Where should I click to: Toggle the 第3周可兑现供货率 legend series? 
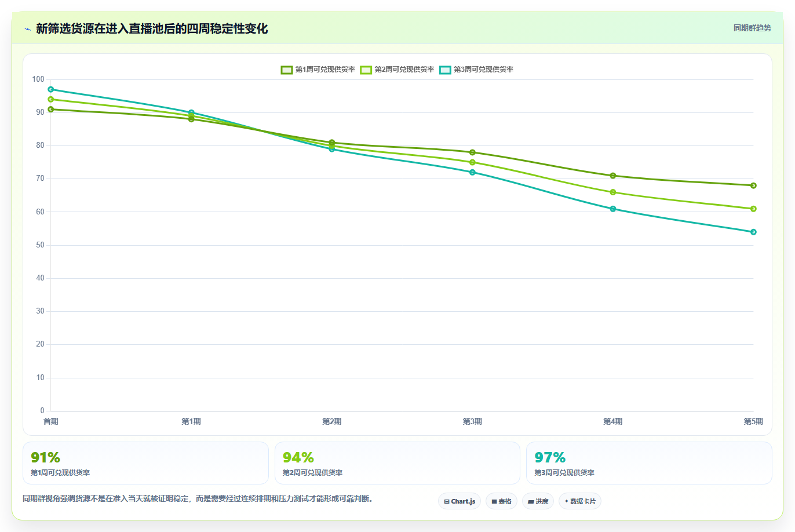pos(476,70)
